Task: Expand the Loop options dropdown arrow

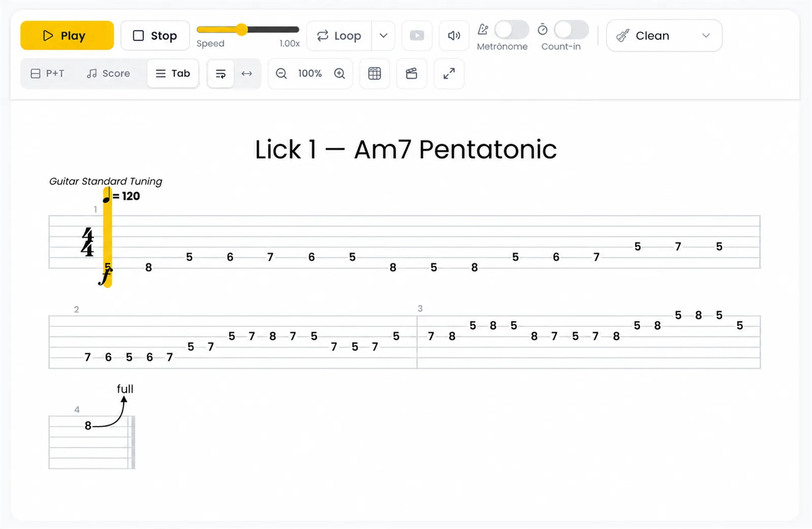Action: pyautogui.click(x=384, y=36)
